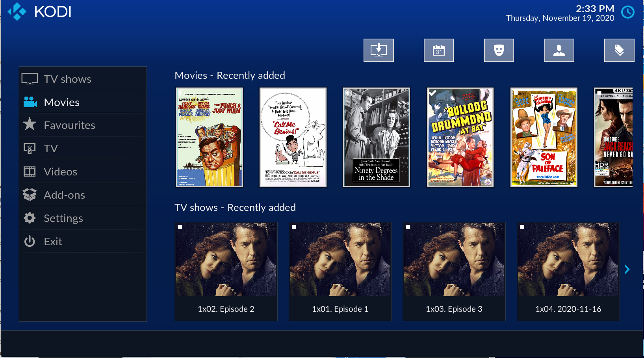Click the Kodi logo icon
The width and height of the screenshot is (644, 358).
click(17, 12)
